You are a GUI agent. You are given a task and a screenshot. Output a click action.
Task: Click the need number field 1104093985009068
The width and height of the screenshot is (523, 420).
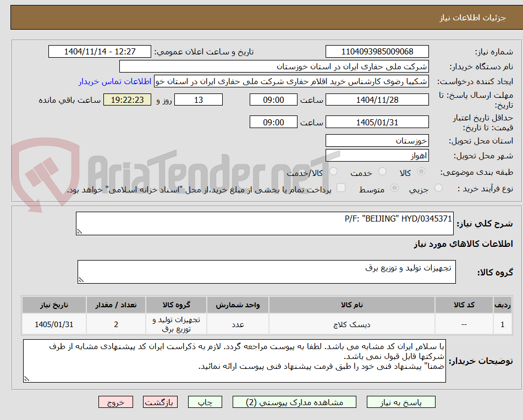point(377,52)
